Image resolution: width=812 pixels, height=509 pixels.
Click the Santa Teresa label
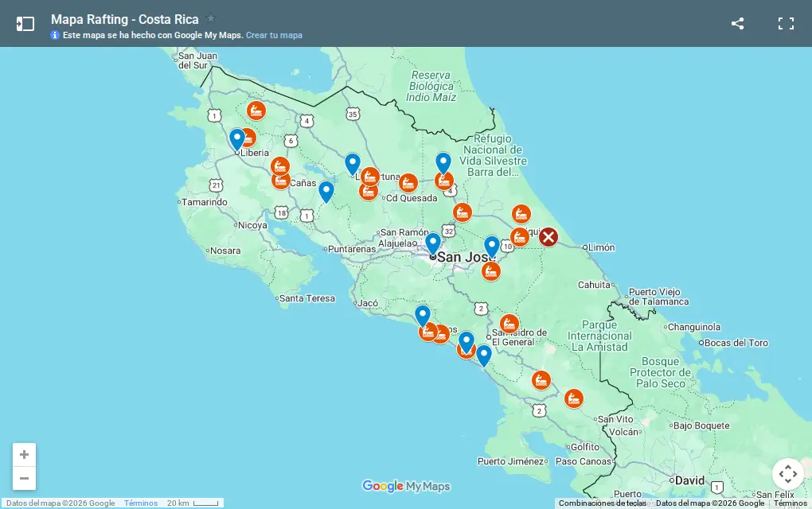[x=307, y=298]
